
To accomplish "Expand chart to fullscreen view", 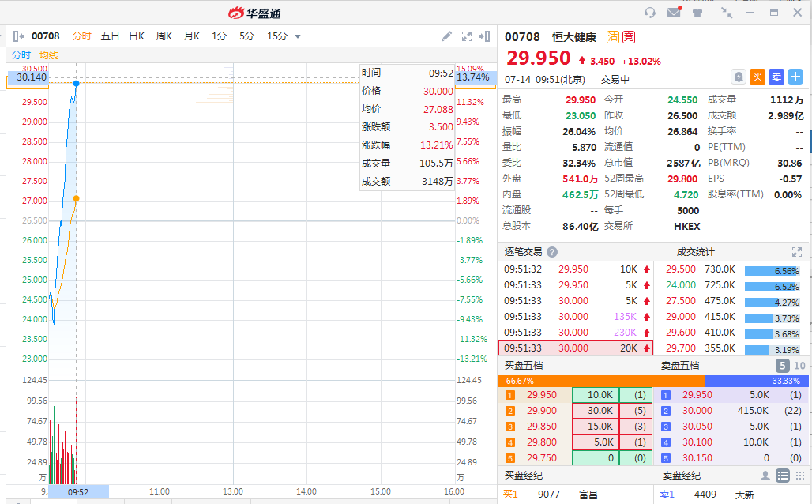I will [466, 36].
